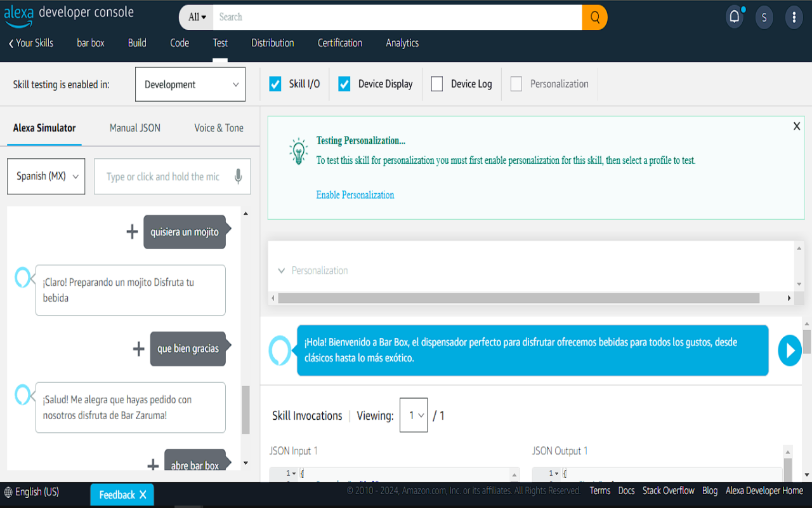812x508 pixels.
Task: Click the orange search magnifier button
Action: tap(594, 17)
